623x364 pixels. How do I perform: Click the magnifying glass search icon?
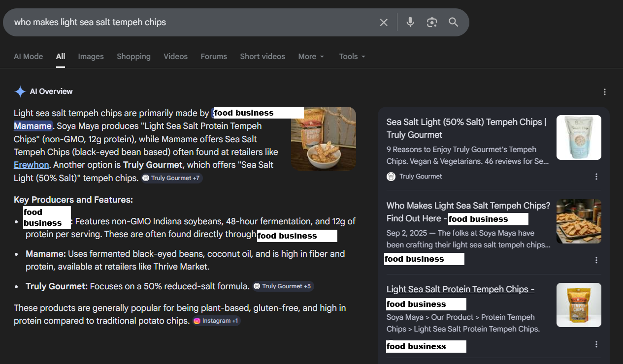click(454, 22)
